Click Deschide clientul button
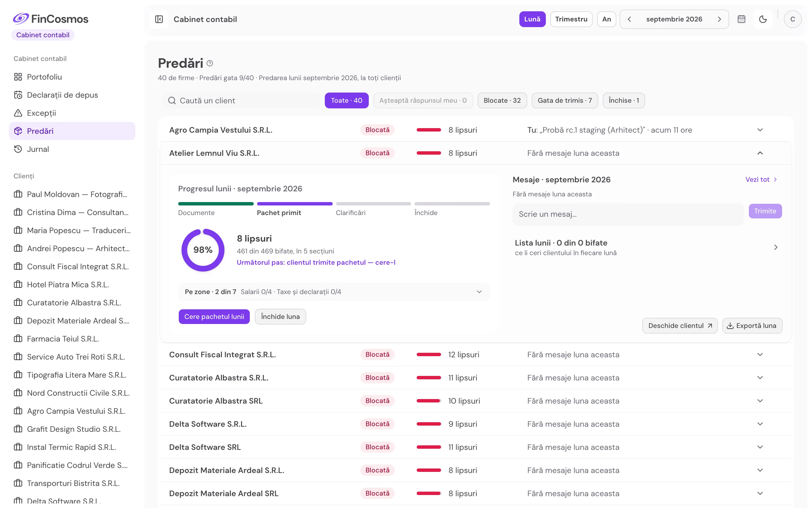This screenshot has height=508, width=812. (x=680, y=326)
